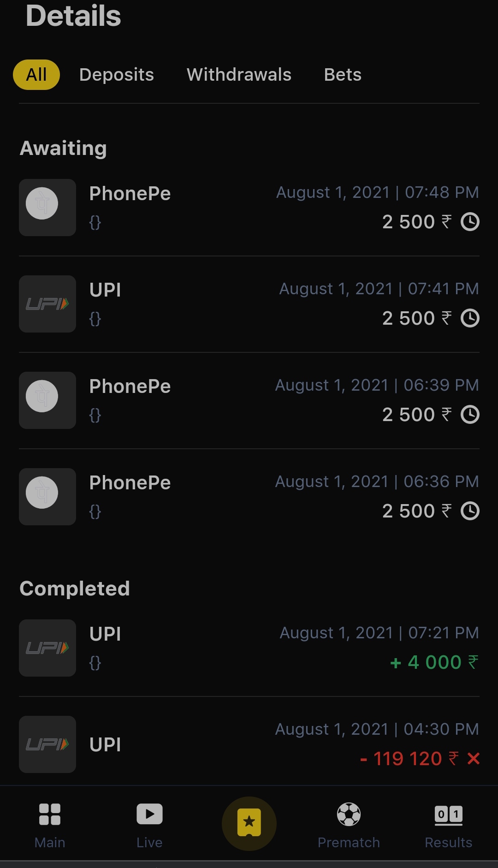Image resolution: width=498 pixels, height=868 pixels.
Task: Tap the Prematch soccer ball icon
Action: [349, 814]
